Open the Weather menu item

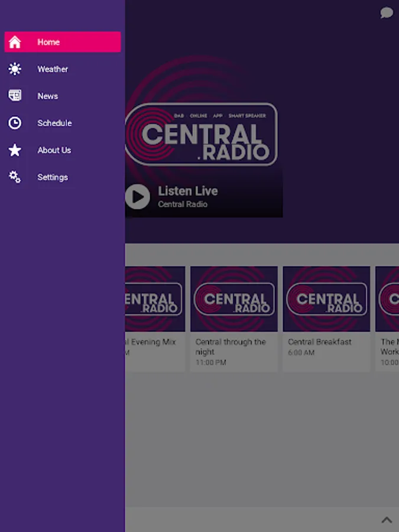pyautogui.click(x=63, y=69)
